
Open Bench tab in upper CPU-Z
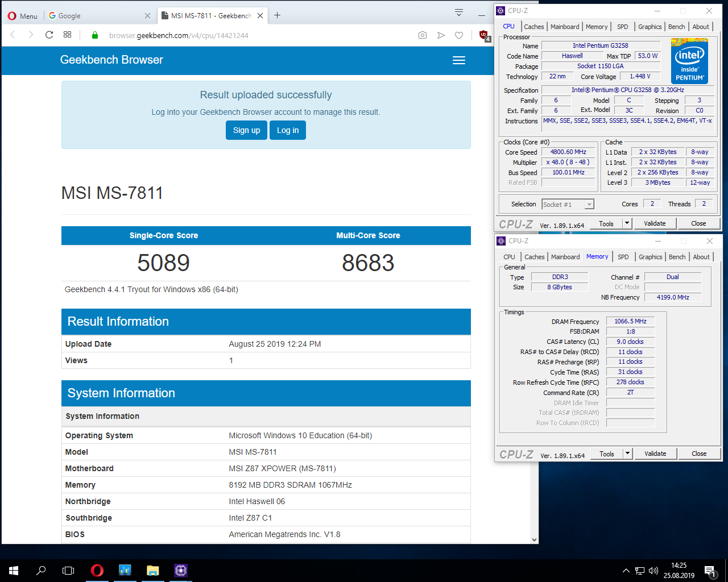[677, 27]
